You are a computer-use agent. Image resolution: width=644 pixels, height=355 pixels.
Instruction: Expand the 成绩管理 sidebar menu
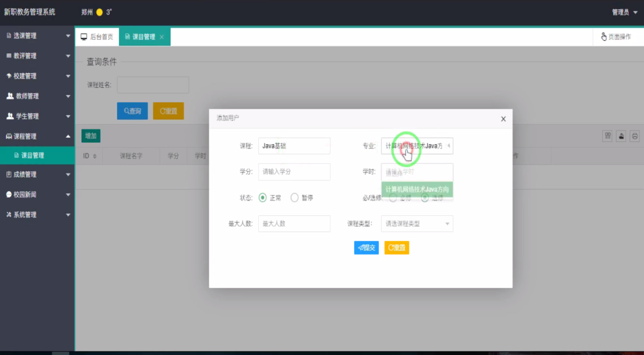click(37, 174)
